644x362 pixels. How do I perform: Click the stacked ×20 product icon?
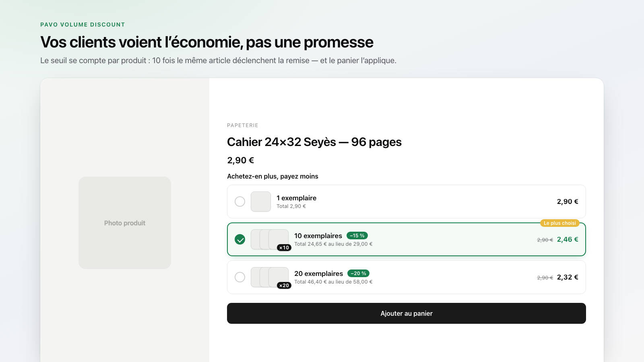coord(270,278)
